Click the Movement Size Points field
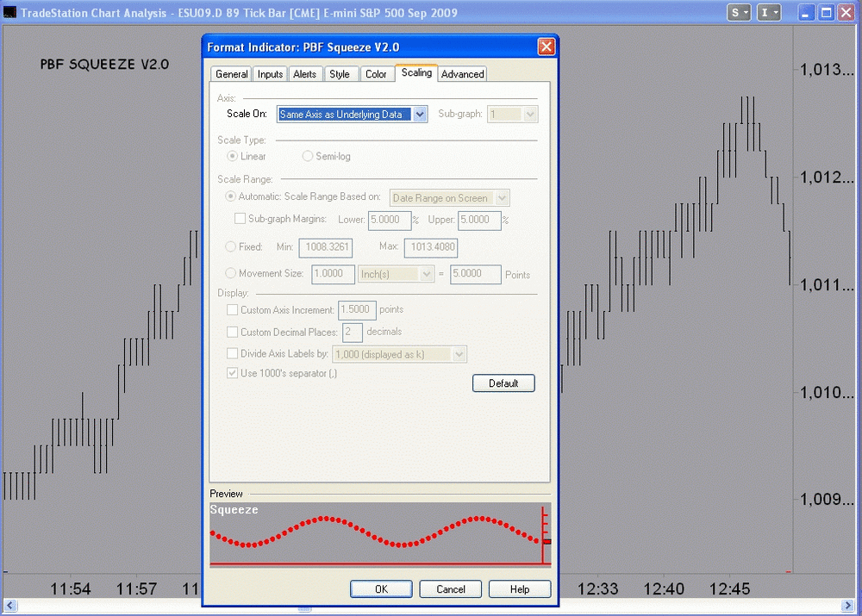The height and width of the screenshot is (616, 862). click(x=476, y=274)
